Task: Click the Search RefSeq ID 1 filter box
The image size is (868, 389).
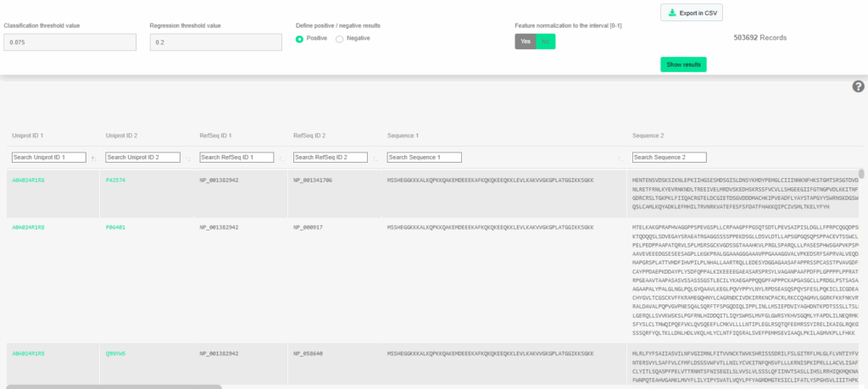Action: coord(236,158)
